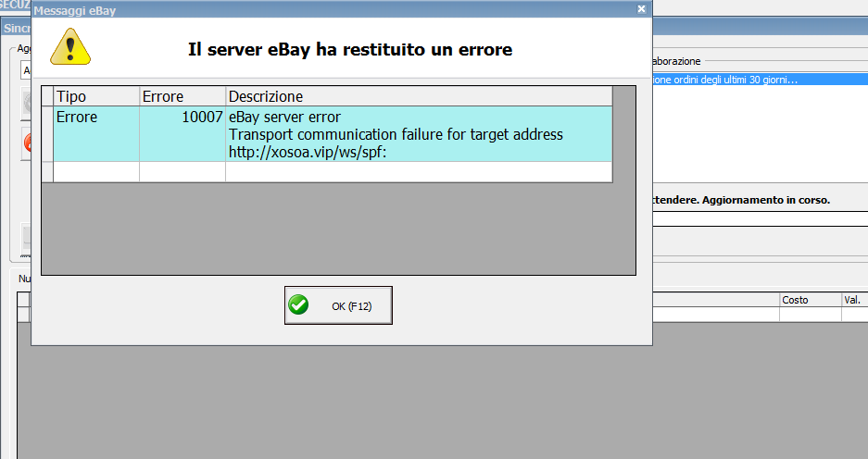Select the Descrizione column header
Screen dimensions: 868x459
click(x=419, y=96)
